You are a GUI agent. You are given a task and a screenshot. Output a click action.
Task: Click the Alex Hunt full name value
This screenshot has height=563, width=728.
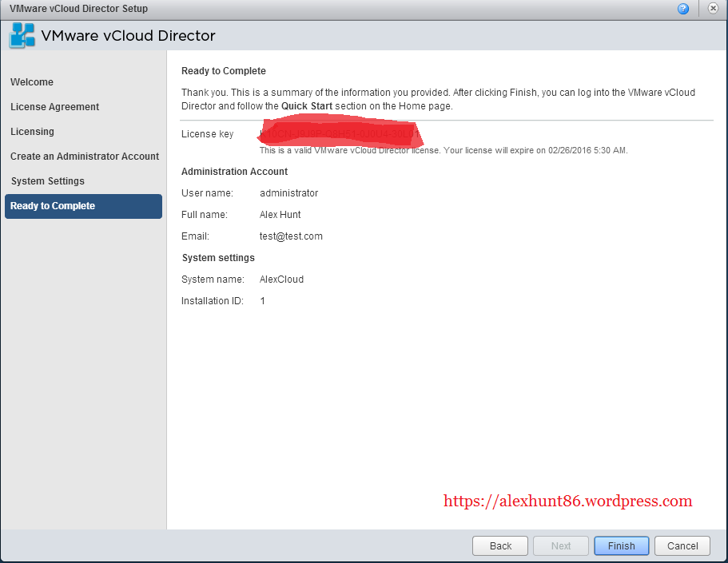click(280, 215)
